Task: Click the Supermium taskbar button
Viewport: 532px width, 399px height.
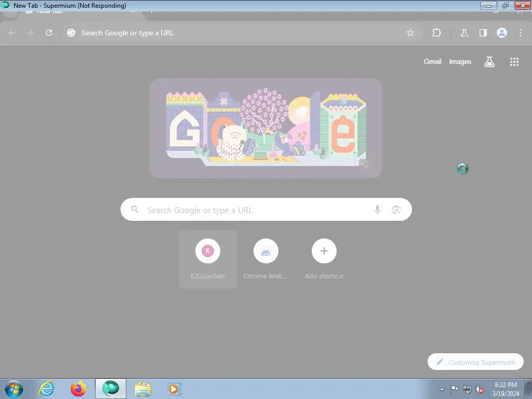Action: pyautogui.click(x=111, y=389)
